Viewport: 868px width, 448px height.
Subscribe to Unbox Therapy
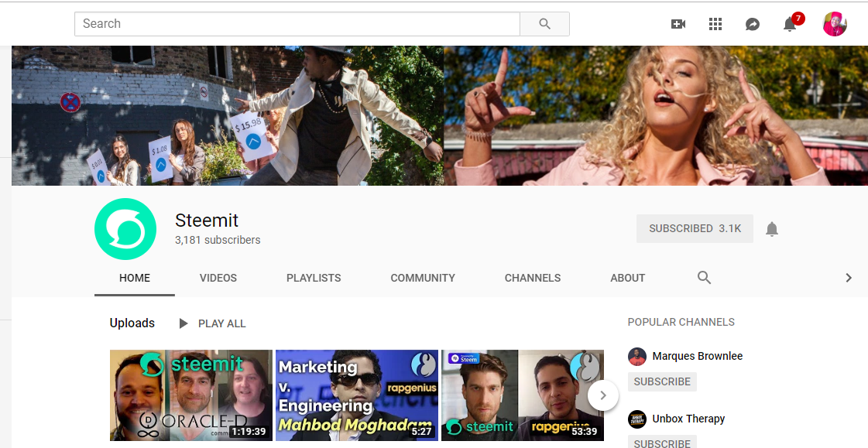662,443
